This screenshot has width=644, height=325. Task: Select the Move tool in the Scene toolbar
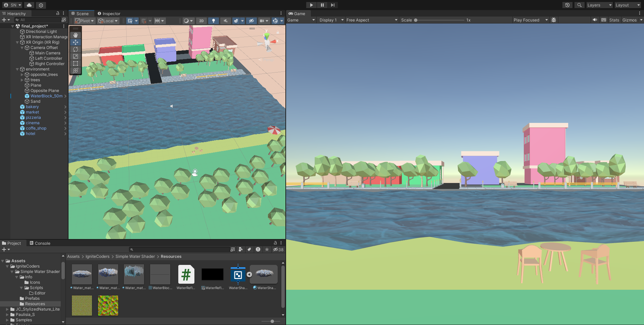[76, 42]
